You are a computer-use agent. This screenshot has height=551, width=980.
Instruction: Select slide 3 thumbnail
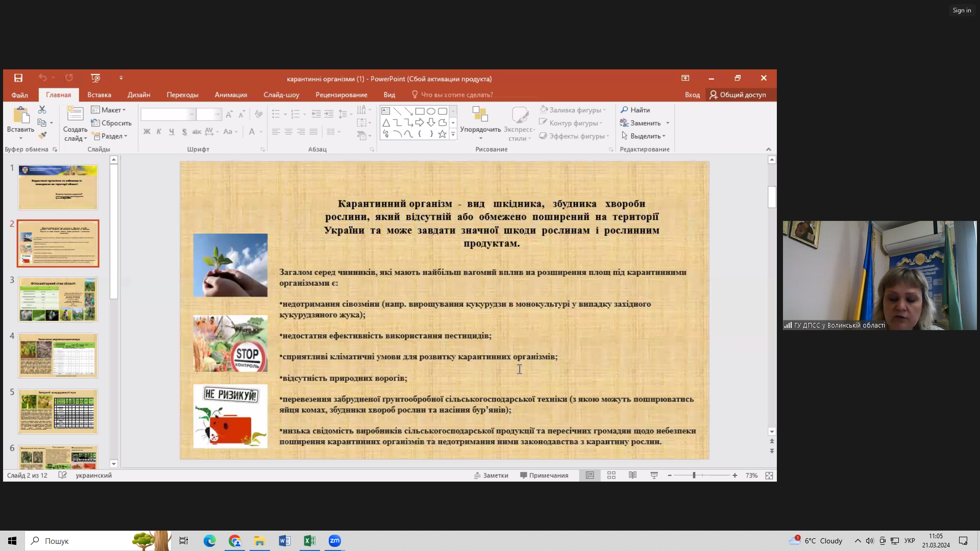pyautogui.click(x=58, y=299)
